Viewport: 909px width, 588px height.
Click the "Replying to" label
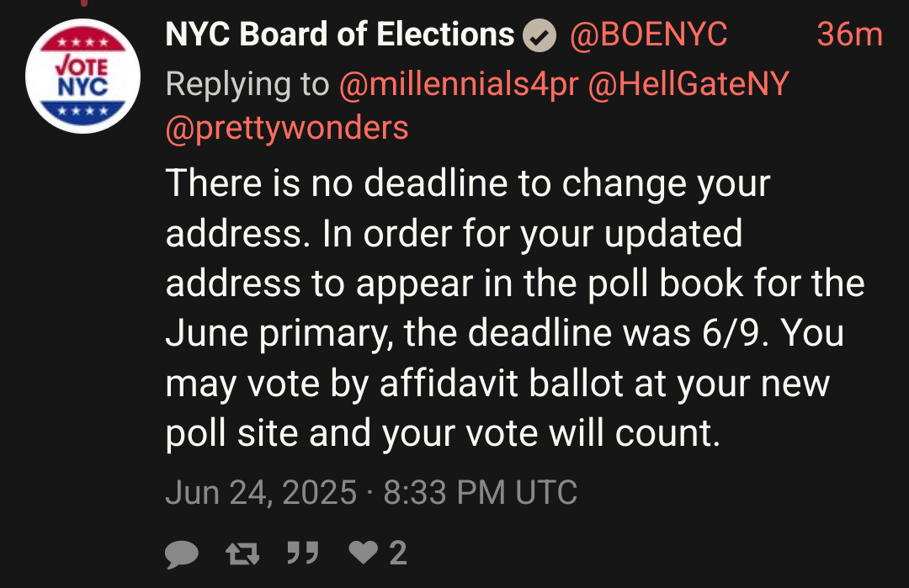(247, 85)
